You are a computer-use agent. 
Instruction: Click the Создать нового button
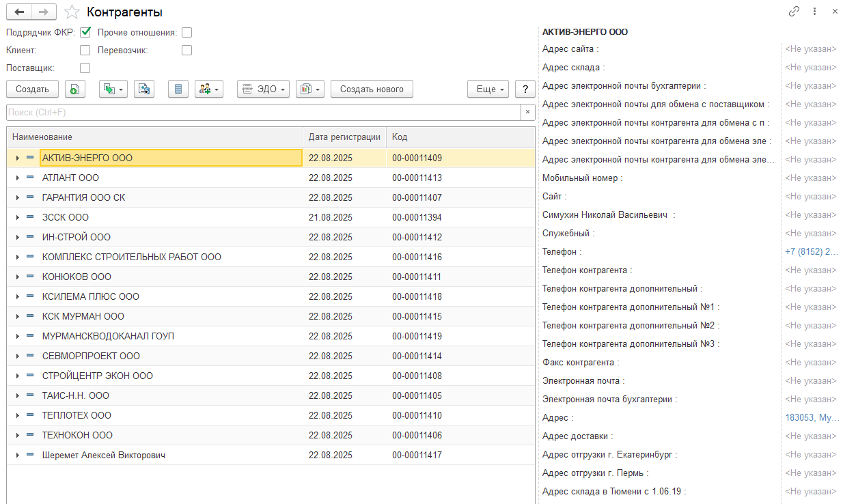coord(372,89)
